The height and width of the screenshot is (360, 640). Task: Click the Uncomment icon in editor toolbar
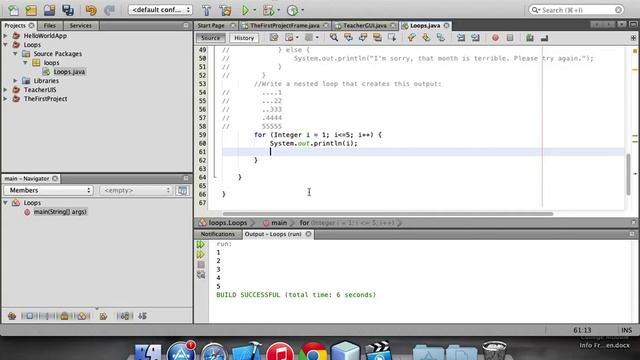(544, 38)
